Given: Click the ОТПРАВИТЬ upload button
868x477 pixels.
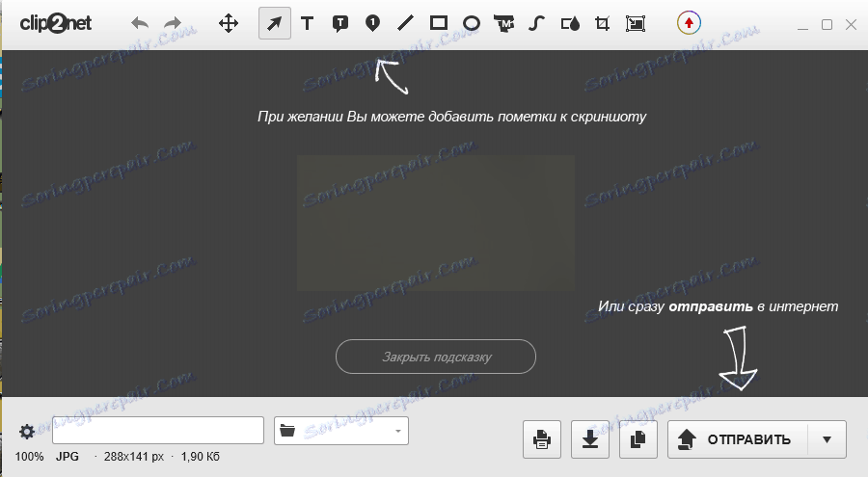Looking at the screenshot, I should [x=738, y=439].
